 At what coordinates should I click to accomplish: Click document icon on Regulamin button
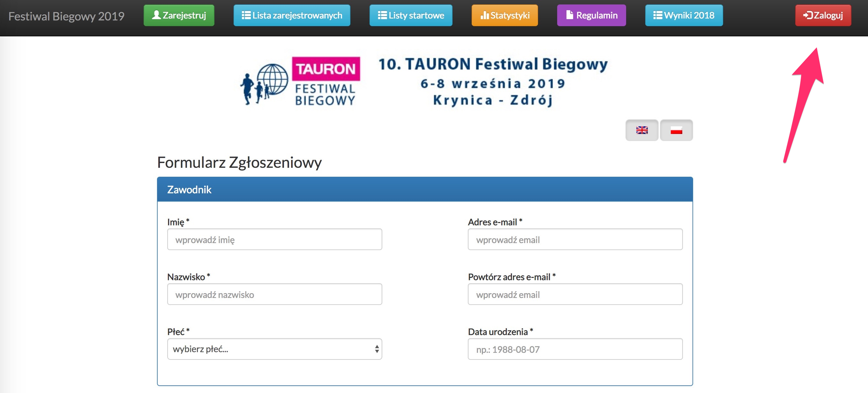coord(569,15)
